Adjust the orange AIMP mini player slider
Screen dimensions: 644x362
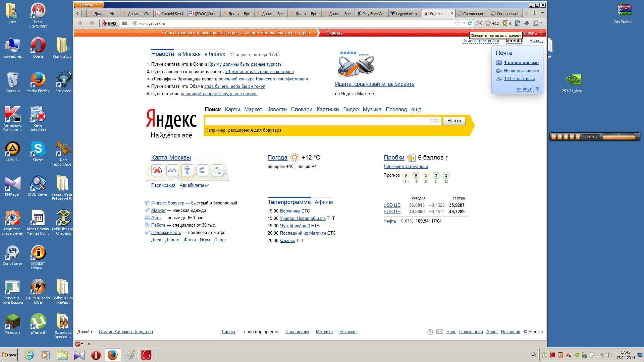tap(619, 137)
